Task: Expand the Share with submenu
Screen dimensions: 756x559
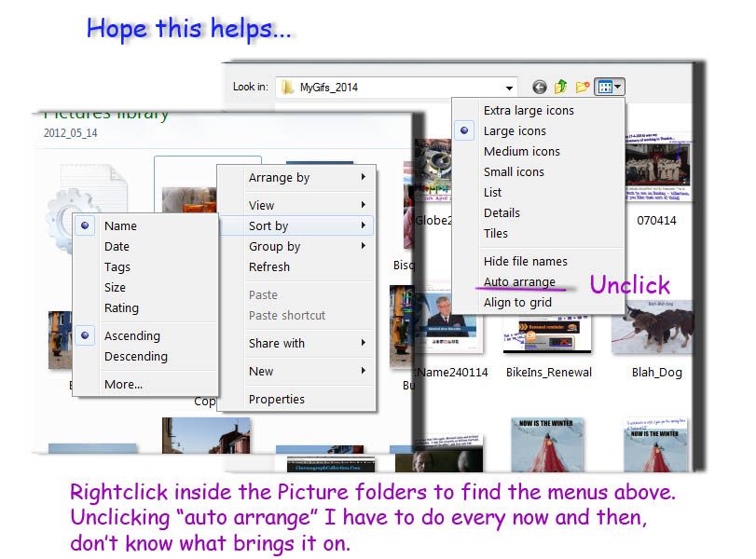Action: 296,343
